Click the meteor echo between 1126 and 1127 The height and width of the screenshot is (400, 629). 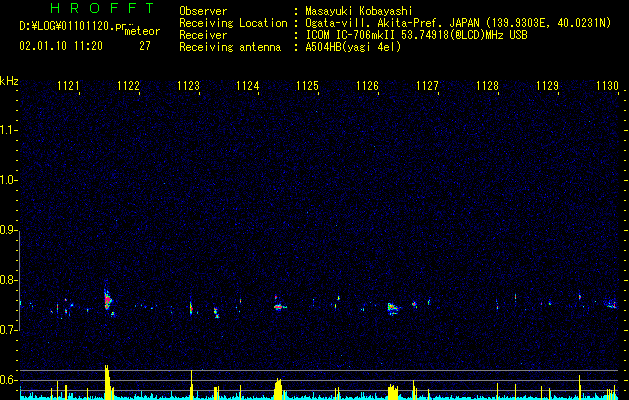click(x=393, y=308)
